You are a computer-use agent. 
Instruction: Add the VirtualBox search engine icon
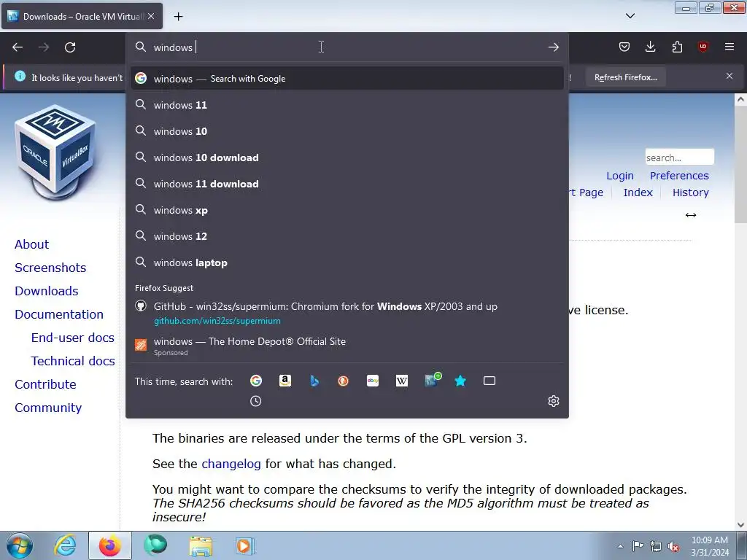(433, 380)
